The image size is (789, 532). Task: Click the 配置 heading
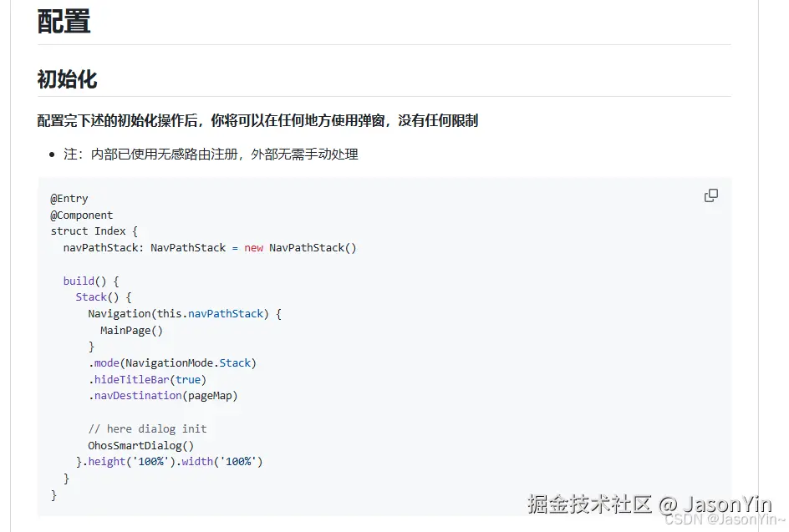click(x=64, y=22)
